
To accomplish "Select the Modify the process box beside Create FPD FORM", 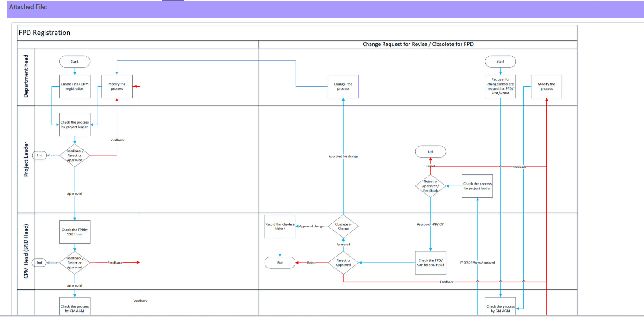I will point(117,86).
